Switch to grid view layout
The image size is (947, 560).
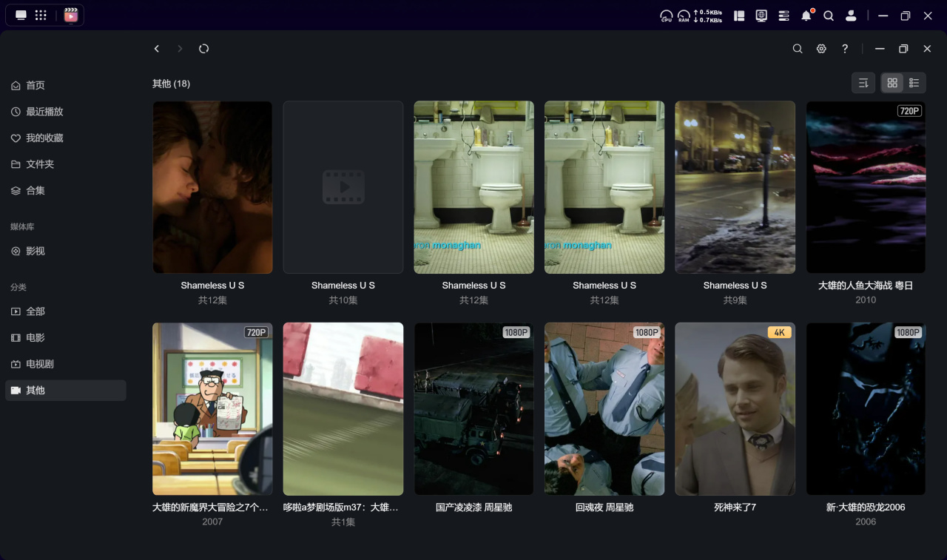click(x=892, y=83)
